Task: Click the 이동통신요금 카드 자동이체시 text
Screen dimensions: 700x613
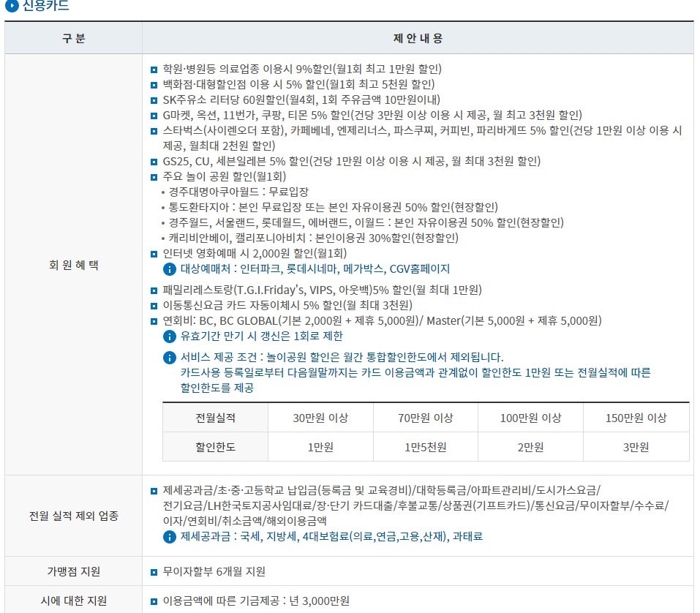Action: 287,305
